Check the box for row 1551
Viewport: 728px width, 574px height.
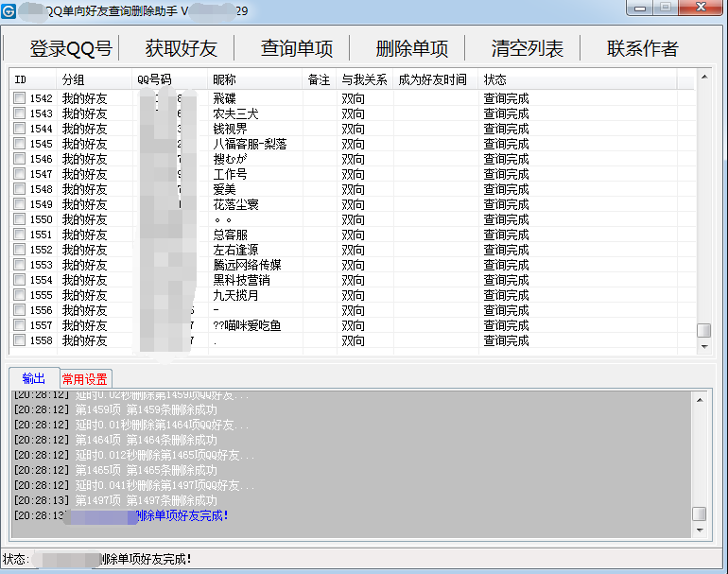[x=20, y=235]
